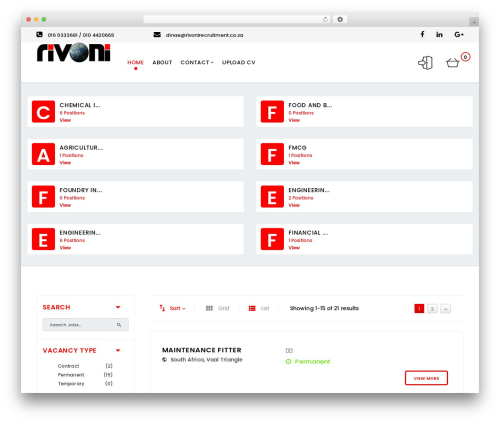This screenshot has width=500, height=423.
Task: Reload page using browser refresh icon
Action: click(325, 19)
